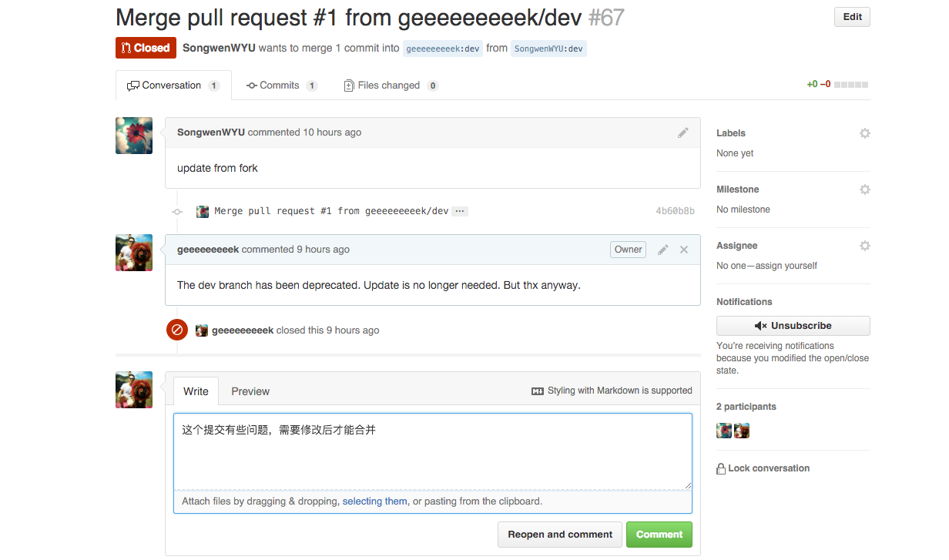Click the 'selecting them' attach files link

374,501
